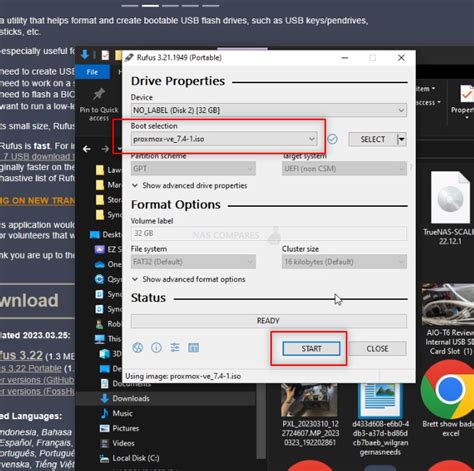This screenshot has width=474, height=471.
Task: Click the checkmark properties icon in Explorer title bar
Action: (x=105, y=55)
